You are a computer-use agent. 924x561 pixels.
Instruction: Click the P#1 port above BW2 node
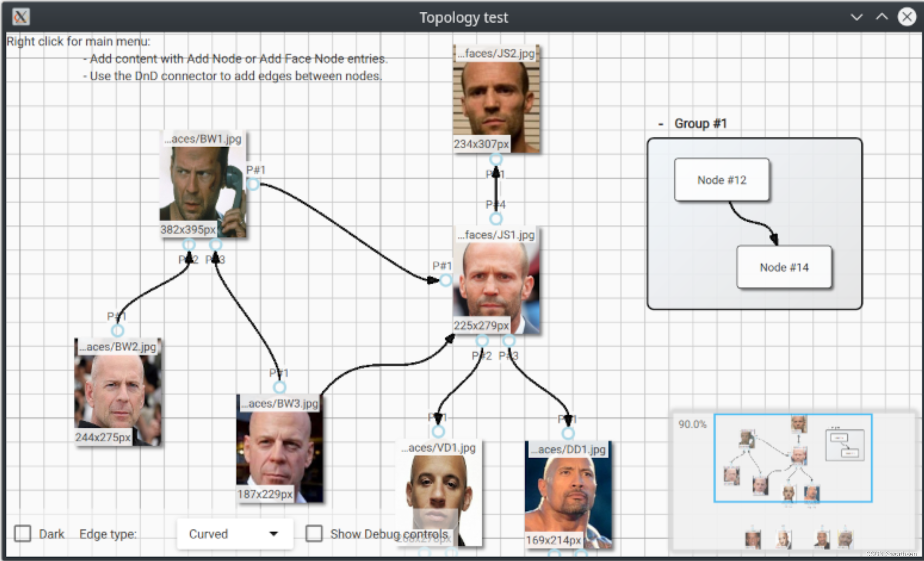click(117, 330)
